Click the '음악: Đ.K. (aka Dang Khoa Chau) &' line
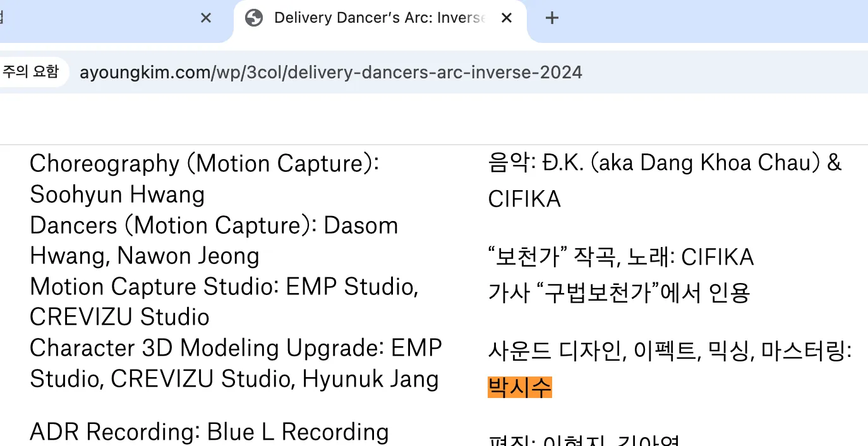Viewport: 868px width, 446px height. [665, 163]
